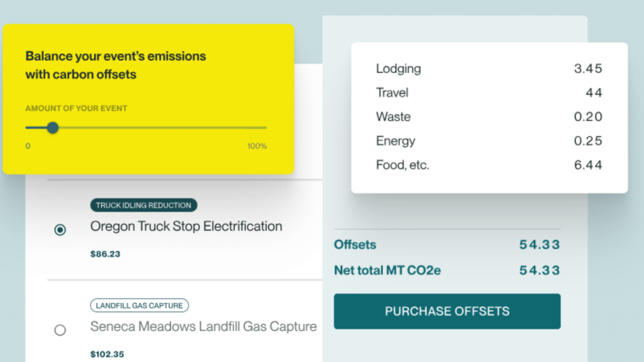Click the $102.35 price
Image resolution: width=644 pixels, height=362 pixels.
[x=107, y=354]
